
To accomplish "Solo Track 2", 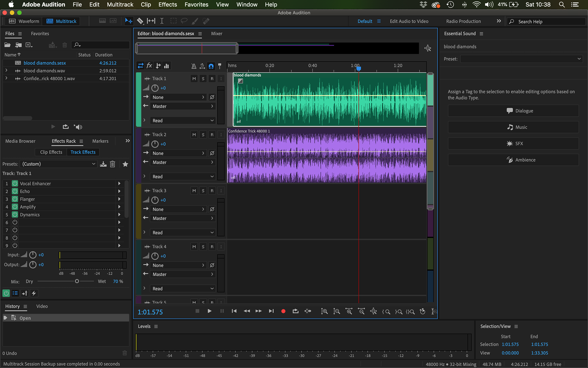I will pos(203,135).
